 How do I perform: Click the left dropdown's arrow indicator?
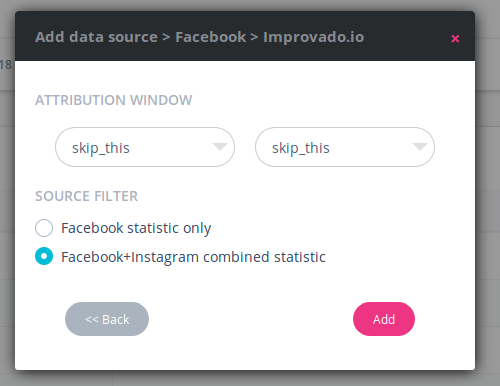220,146
